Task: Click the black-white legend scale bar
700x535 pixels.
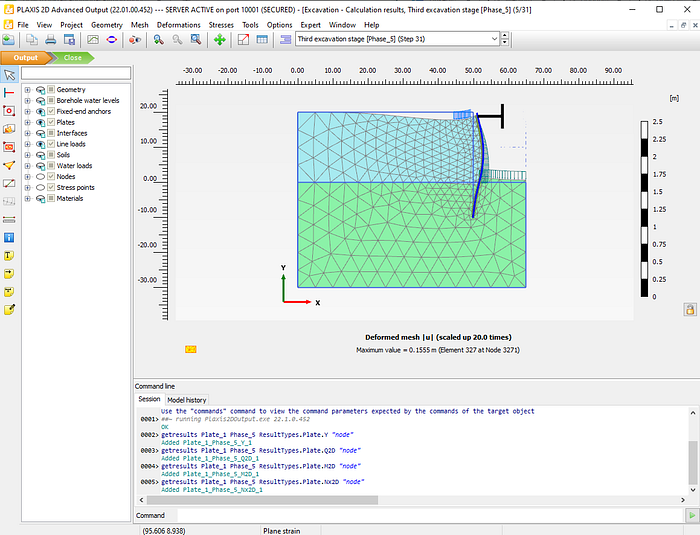Action: [644, 209]
